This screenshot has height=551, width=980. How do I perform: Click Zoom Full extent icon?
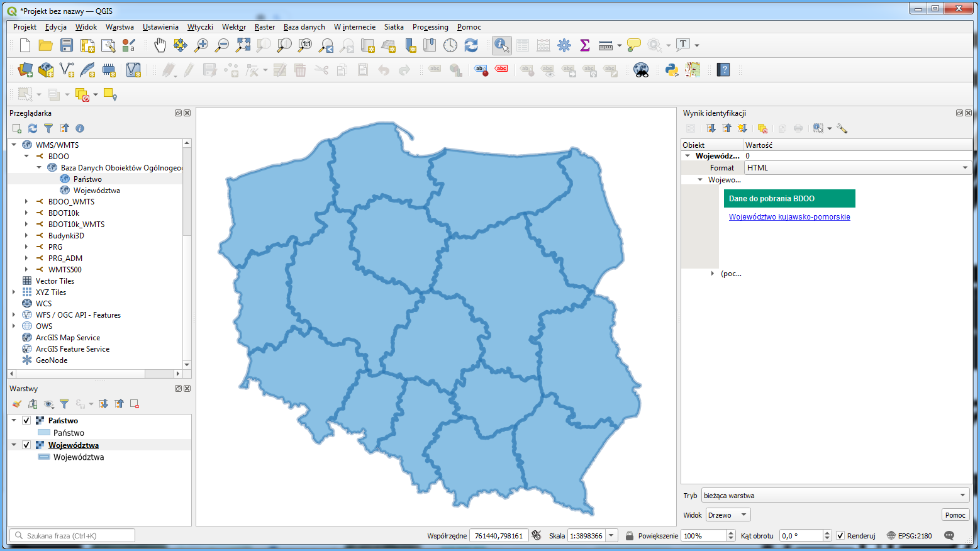coord(243,45)
